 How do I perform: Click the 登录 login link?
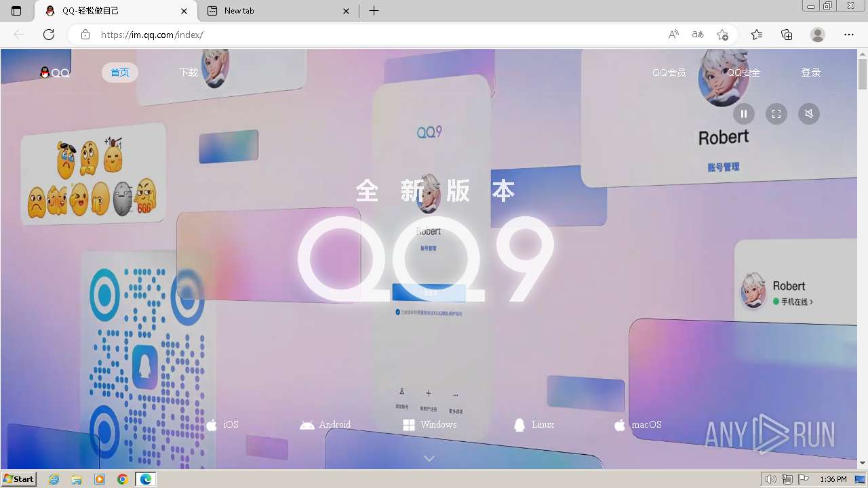[811, 73]
